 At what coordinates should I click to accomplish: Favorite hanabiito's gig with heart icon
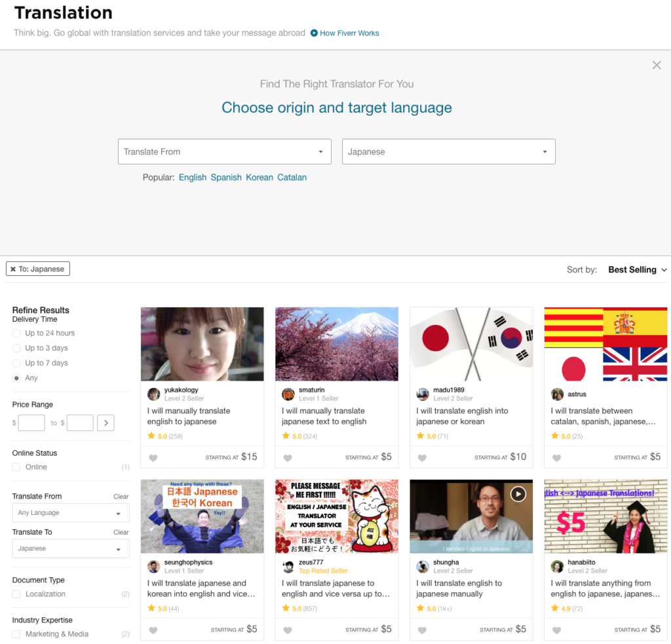click(556, 630)
